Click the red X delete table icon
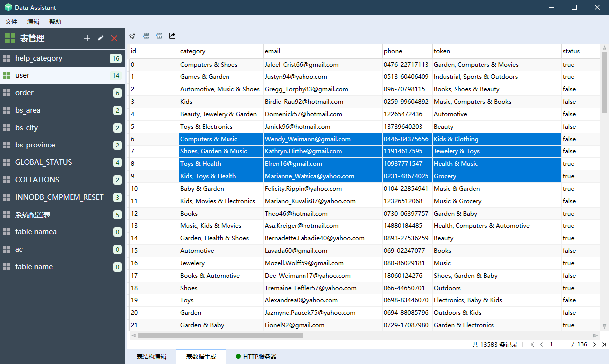Image resolution: width=609 pixels, height=364 pixels. [114, 38]
